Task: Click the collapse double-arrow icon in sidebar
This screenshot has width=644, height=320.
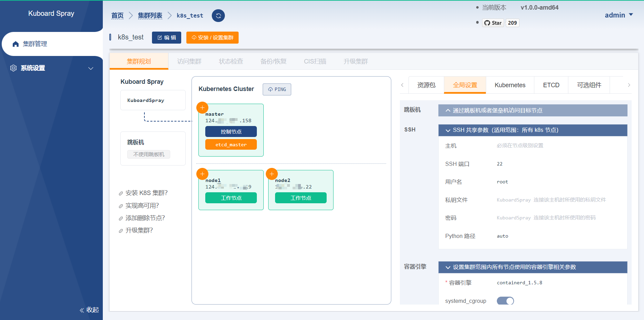Action: coord(82,310)
